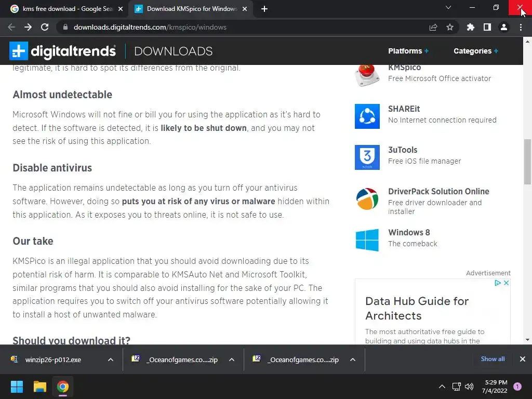The image size is (532, 399).
Task: Open a new tab with the plus button
Action: [264, 9]
